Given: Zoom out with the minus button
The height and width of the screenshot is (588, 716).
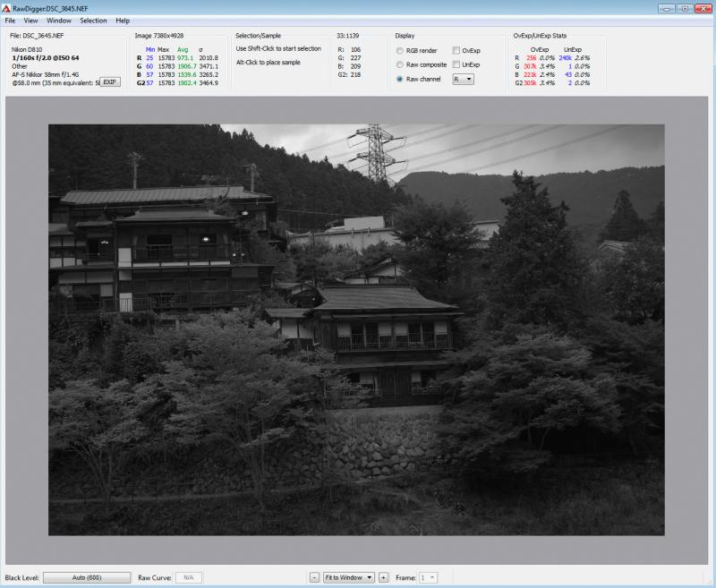Looking at the screenshot, I should 314,577.
